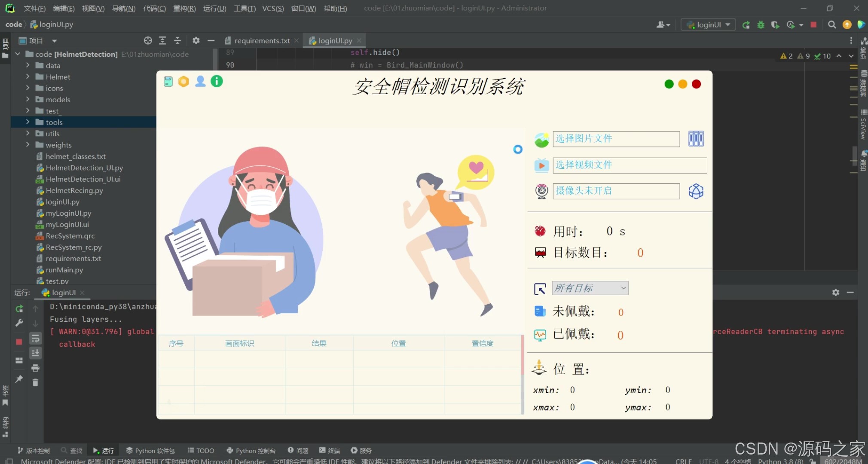This screenshot has height=464, width=868.
Task: Click the webcam camera icon
Action: (541, 191)
